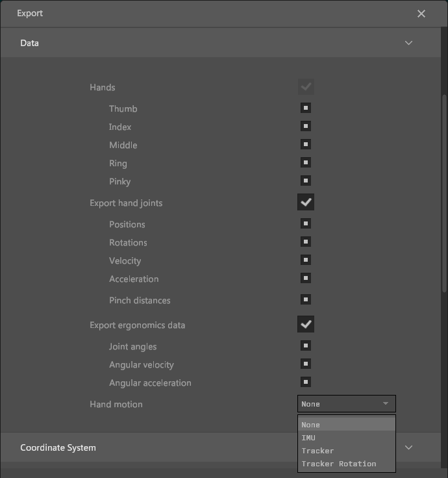Image resolution: width=448 pixels, height=478 pixels.
Task: Open the Hand motion dropdown
Action: [x=346, y=404]
